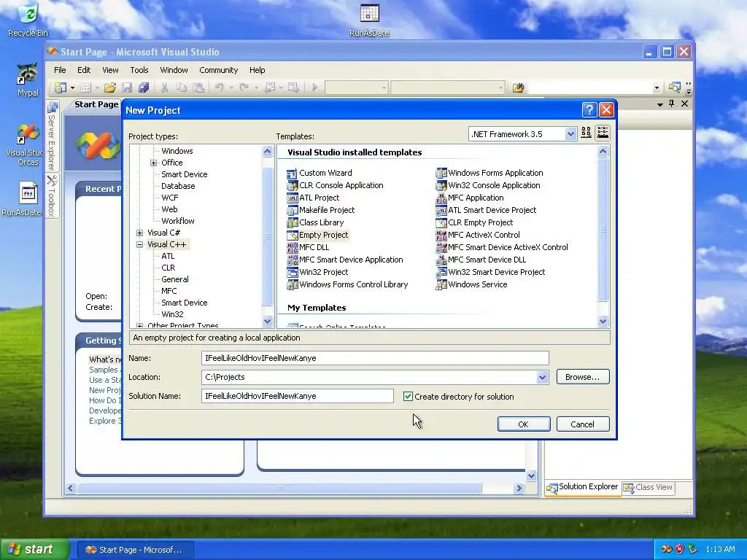747x560 pixels.
Task: Open the Location path dropdown
Action: [x=542, y=377]
